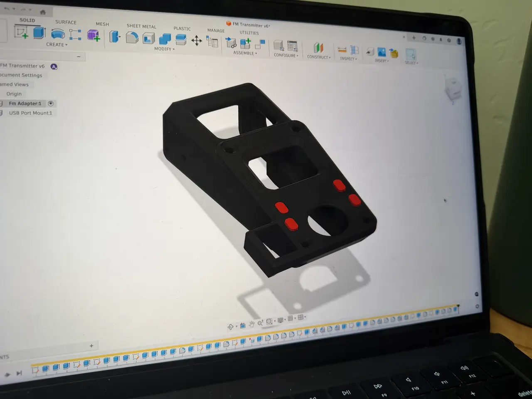
Task: Jump to timeline end with playback button
Action: pos(19,374)
